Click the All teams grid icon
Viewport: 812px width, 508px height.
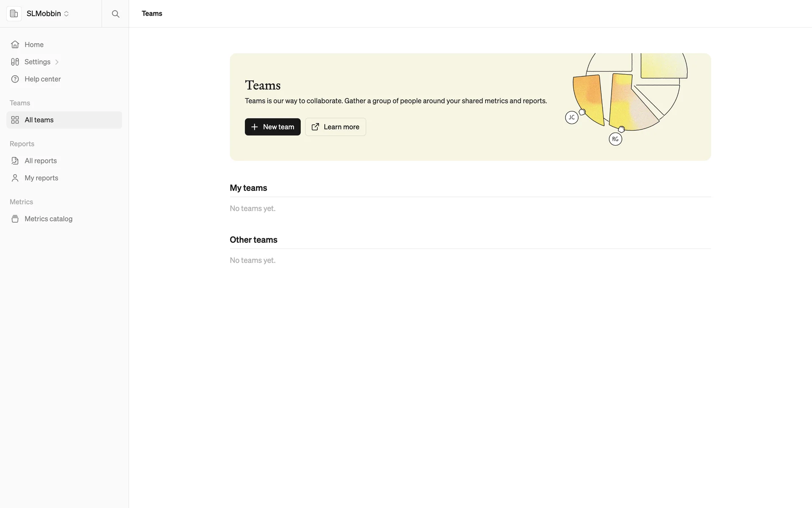click(x=15, y=120)
